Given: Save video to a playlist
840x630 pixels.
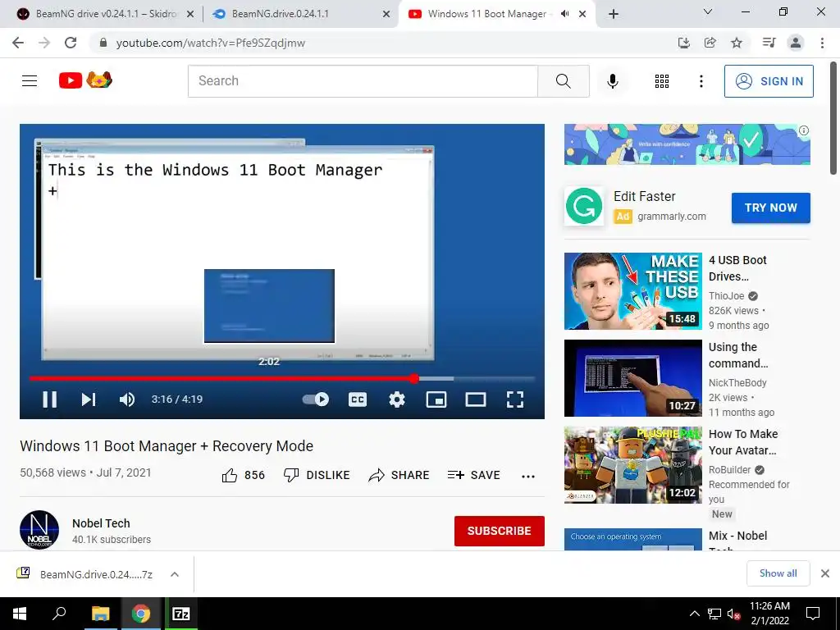Looking at the screenshot, I should point(473,475).
